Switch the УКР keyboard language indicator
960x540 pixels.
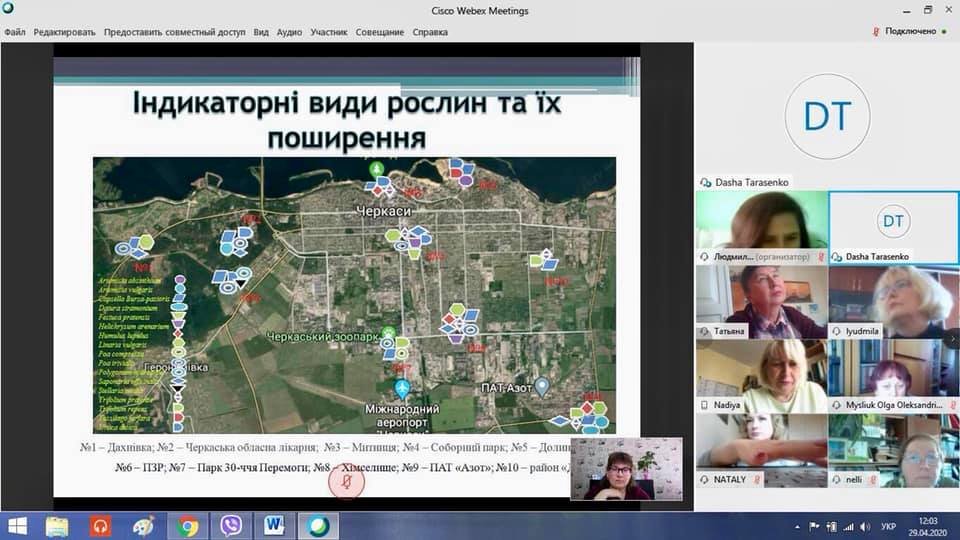click(x=888, y=527)
